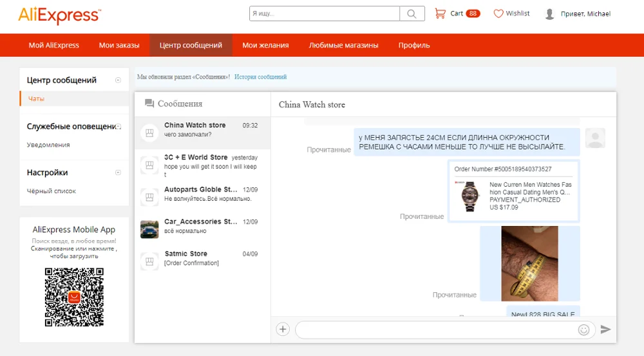
Task: Open the Satmic Store conversation
Action: 202,261
